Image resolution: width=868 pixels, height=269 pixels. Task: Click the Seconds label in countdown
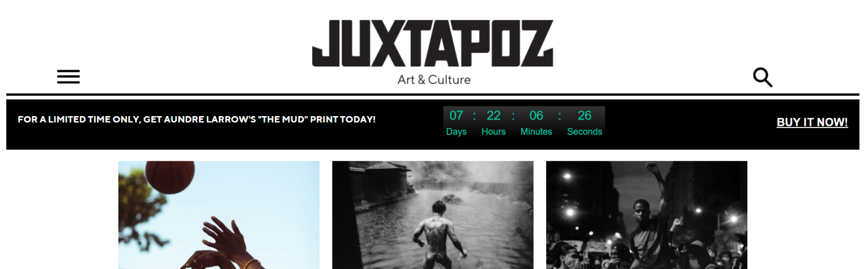click(585, 131)
